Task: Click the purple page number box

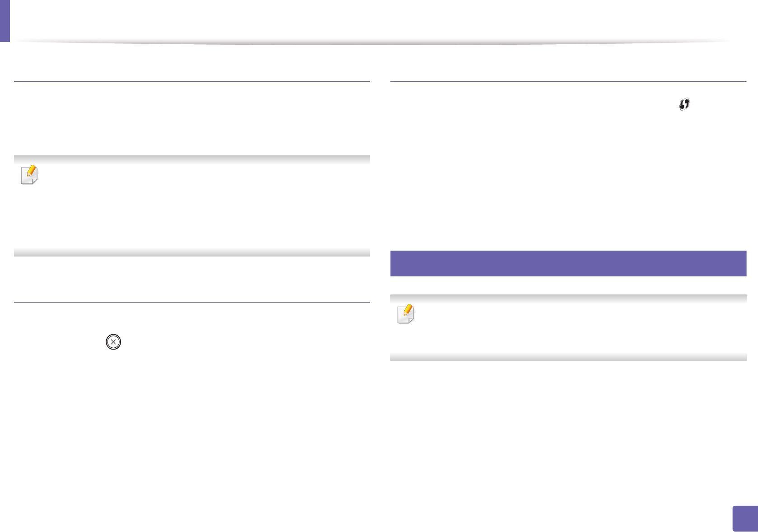Action: click(x=745, y=518)
